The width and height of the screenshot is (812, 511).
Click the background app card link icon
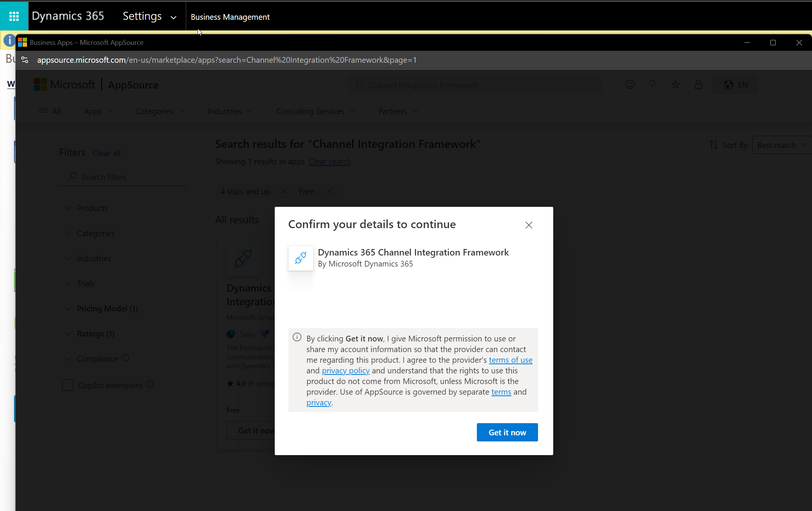pyautogui.click(x=244, y=259)
